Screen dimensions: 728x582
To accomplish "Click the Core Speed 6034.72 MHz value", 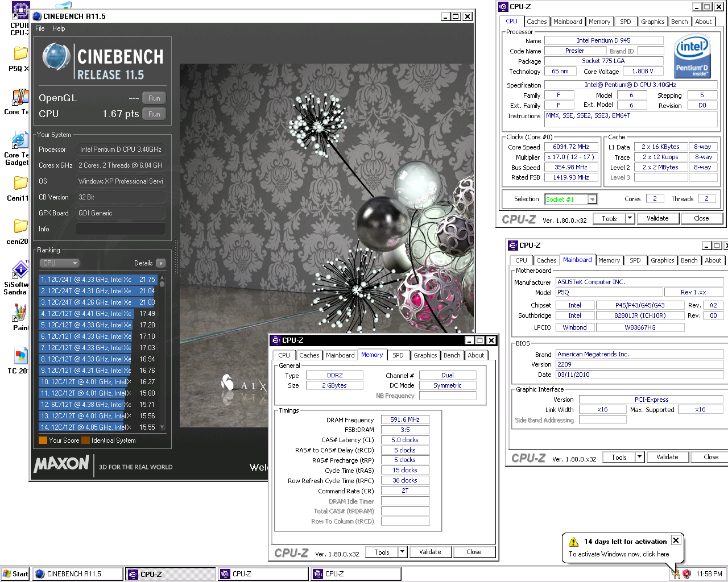I will (571, 147).
